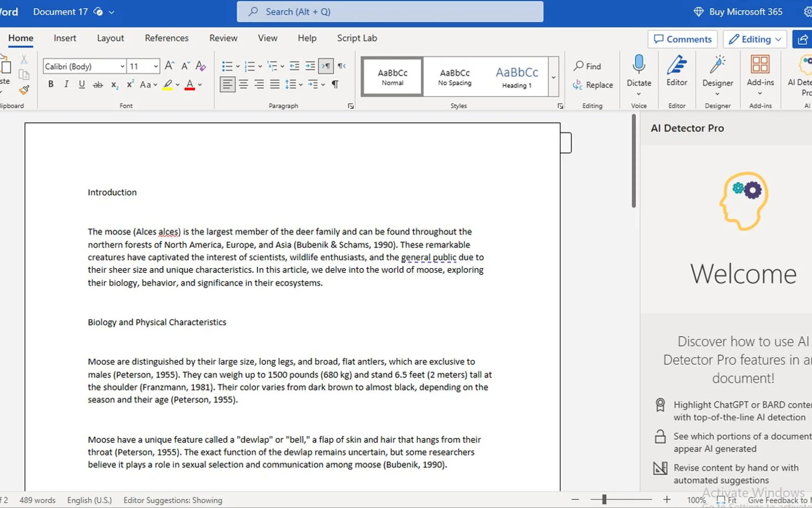
Task: Toggle italic formatting
Action: 66,84
